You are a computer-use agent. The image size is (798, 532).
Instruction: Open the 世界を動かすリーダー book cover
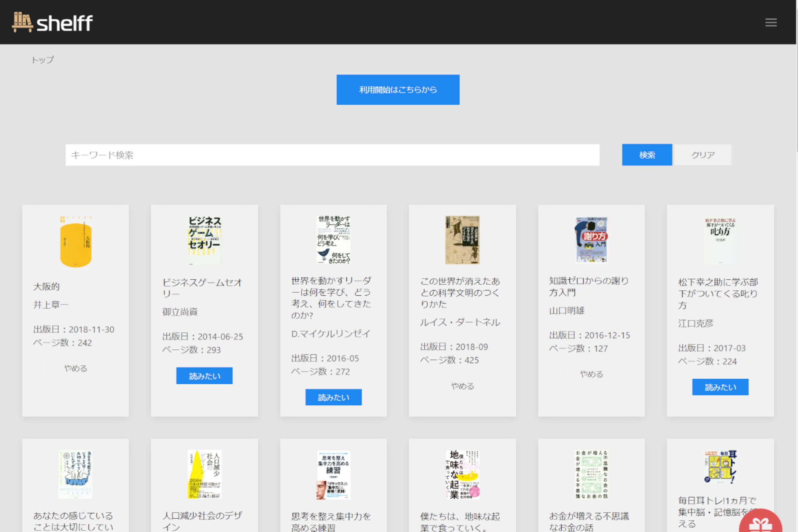[x=333, y=239]
